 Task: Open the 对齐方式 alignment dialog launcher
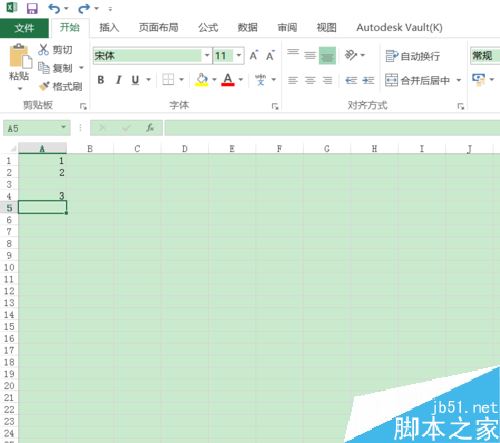[461, 106]
